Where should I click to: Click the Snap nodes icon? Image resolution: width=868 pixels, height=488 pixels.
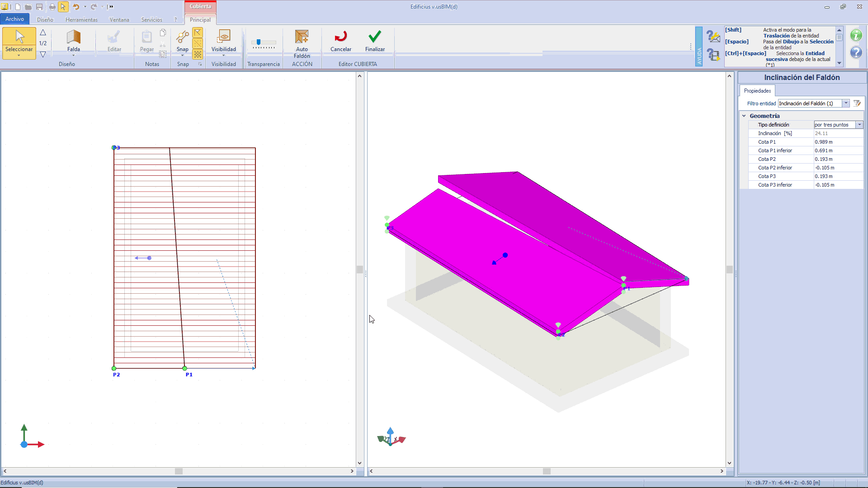click(182, 37)
